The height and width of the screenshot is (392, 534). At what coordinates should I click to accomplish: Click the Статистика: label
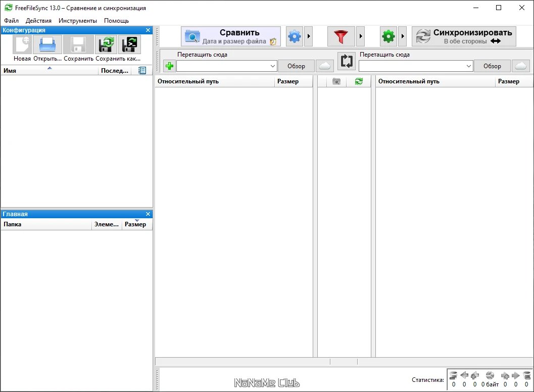pyautogui.click(x=428, y=380)
